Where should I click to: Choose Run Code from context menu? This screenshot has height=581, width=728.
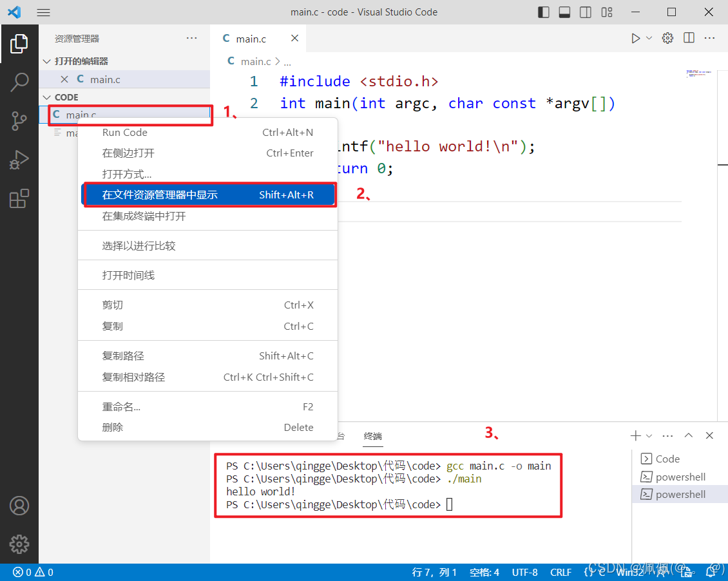pos(207,132)
